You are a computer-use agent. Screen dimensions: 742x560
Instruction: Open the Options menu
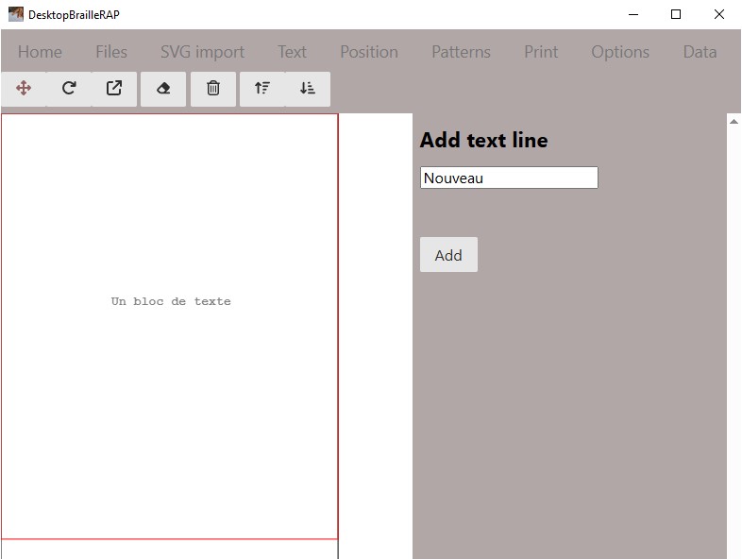point(620,52)
